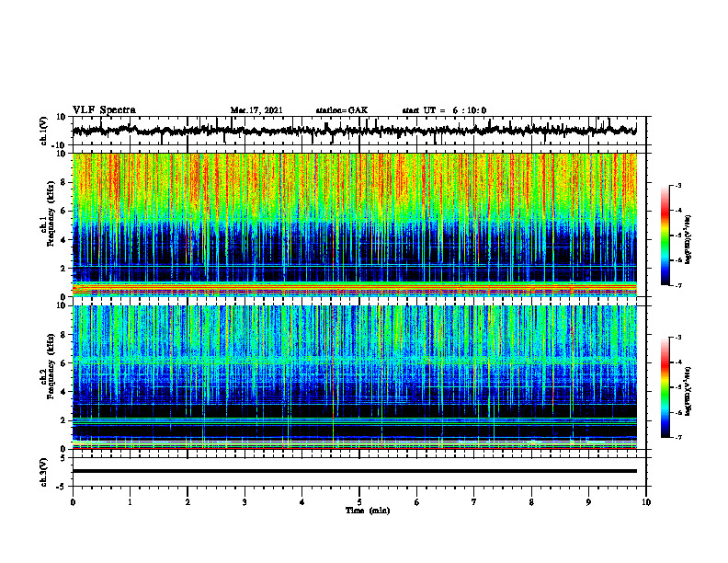Click the "1" tick on the time axis
728x563 pixels.
pos(130,502)
